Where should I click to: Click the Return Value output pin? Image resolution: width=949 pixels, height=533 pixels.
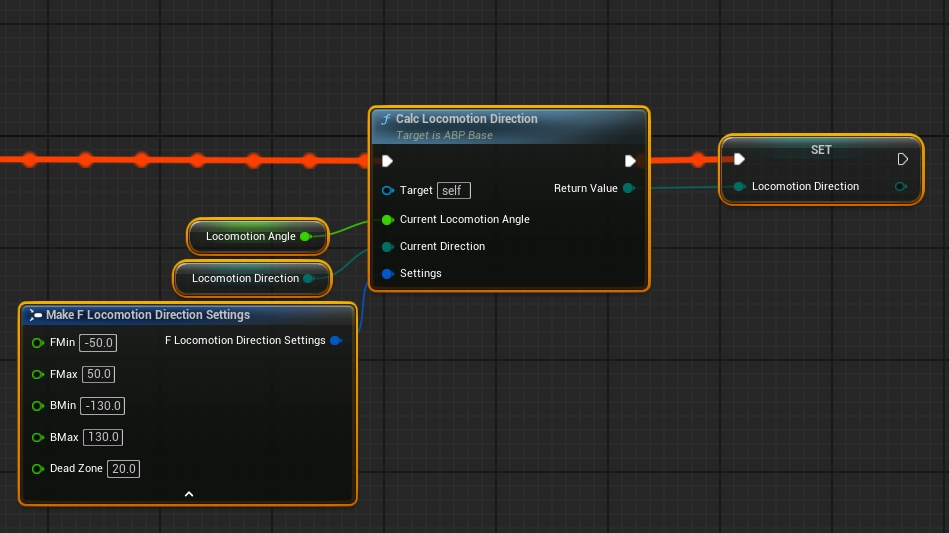[x=629, y=188]
